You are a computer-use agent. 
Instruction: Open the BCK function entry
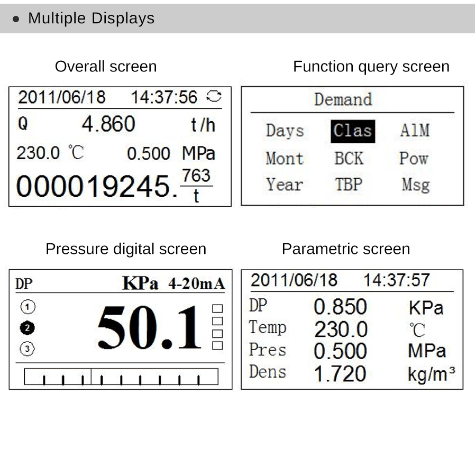click(349, 158)
